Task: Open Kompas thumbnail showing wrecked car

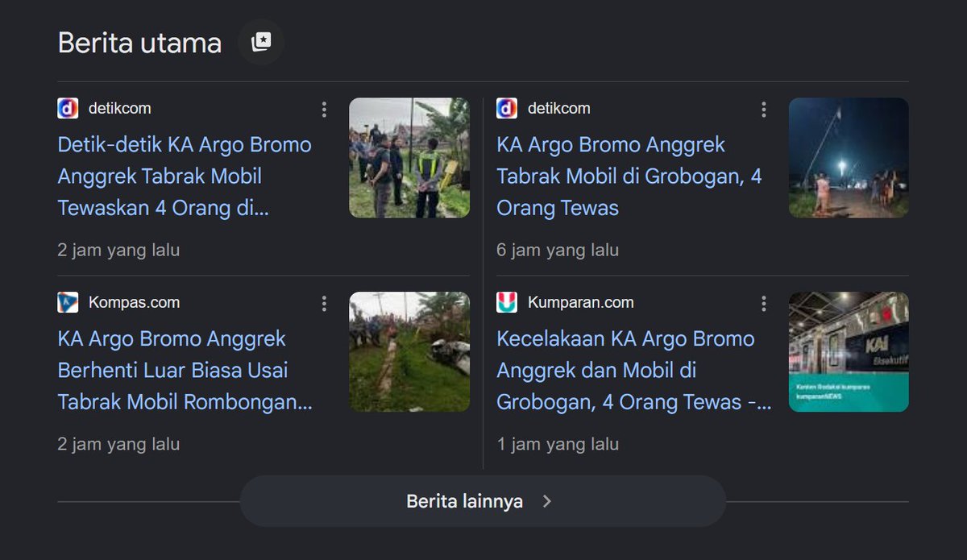Action: 409,352
